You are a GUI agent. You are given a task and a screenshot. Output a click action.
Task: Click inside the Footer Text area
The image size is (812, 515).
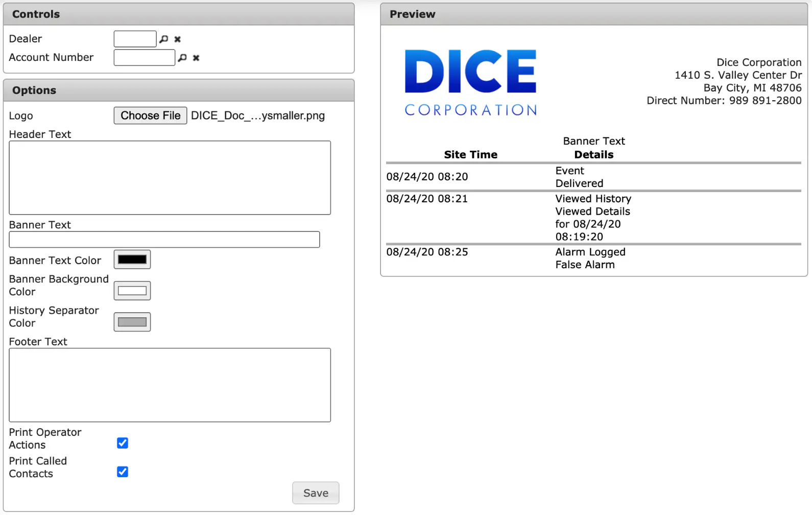(x=170, y=385)
